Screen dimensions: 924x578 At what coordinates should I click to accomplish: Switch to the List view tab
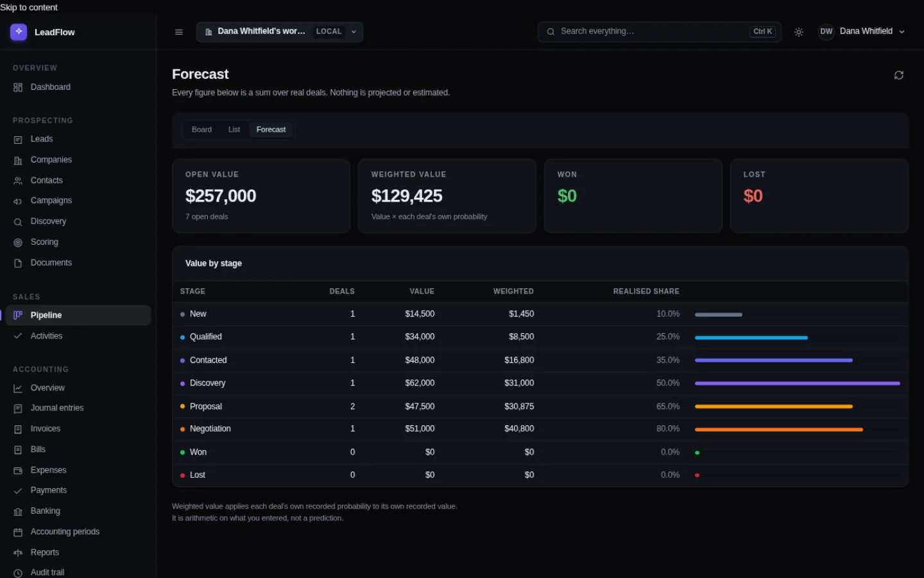[x=234, y=130]
